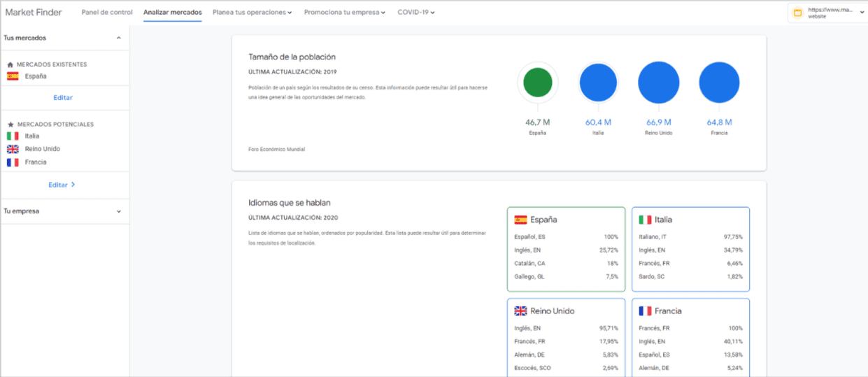Click the home icon beside Mercados existentes

click(10, 64)
